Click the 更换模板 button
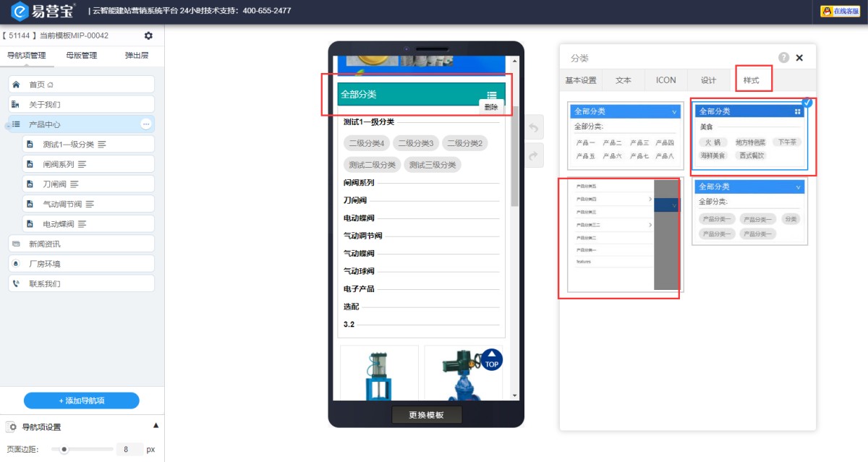 pos(427,415)
